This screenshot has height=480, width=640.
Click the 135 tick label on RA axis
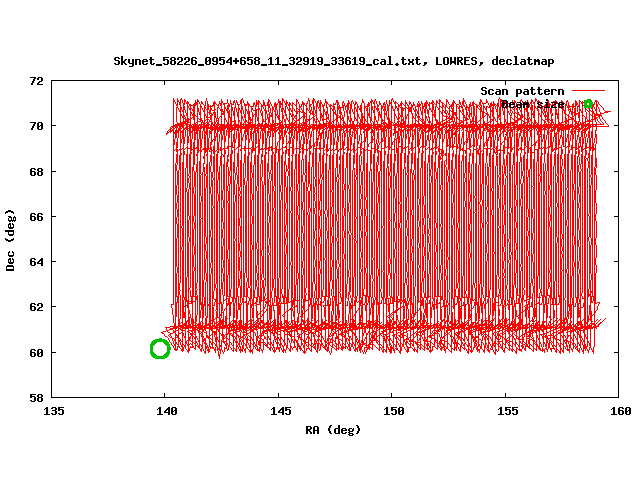click(x=53, y=411)
